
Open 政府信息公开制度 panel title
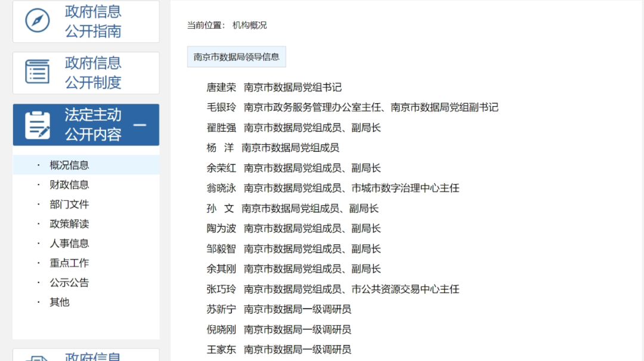[93, 72]
